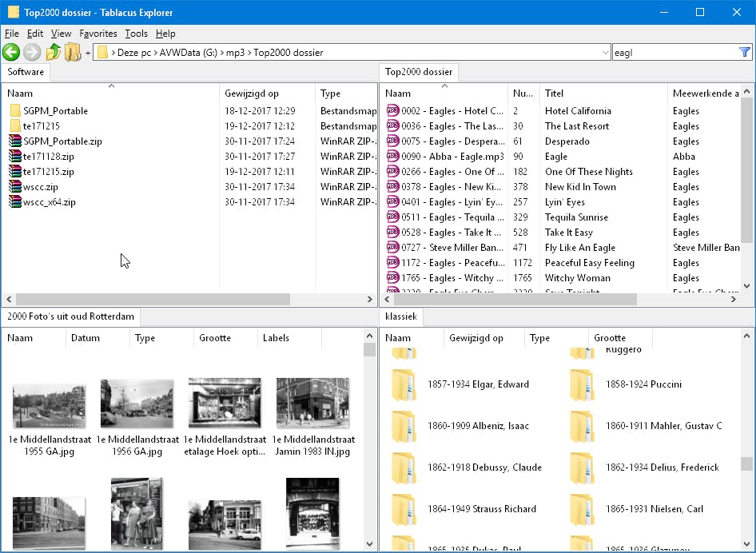Click the MP3 icon of Steve Miller Band track
This screenshot has width=756, height=553.
pos(393,247)
